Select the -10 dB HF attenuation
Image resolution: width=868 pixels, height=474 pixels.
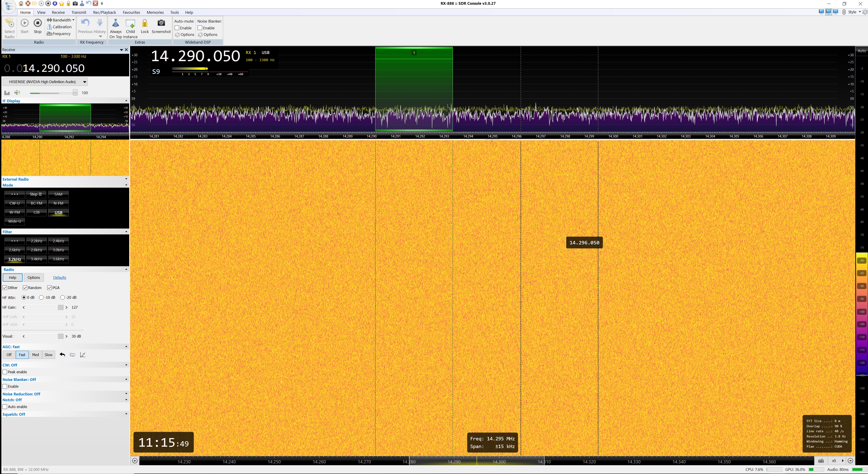[41, 297]
